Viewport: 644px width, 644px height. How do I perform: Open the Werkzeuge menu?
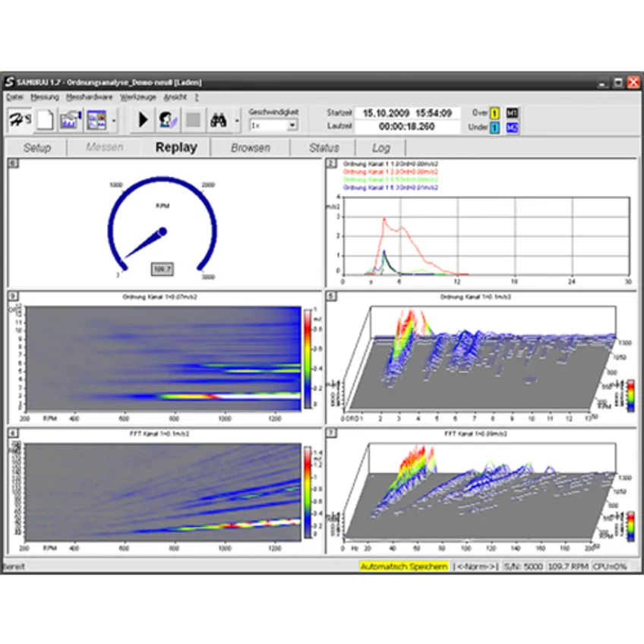pyautogui.click(x=138, y=97)
